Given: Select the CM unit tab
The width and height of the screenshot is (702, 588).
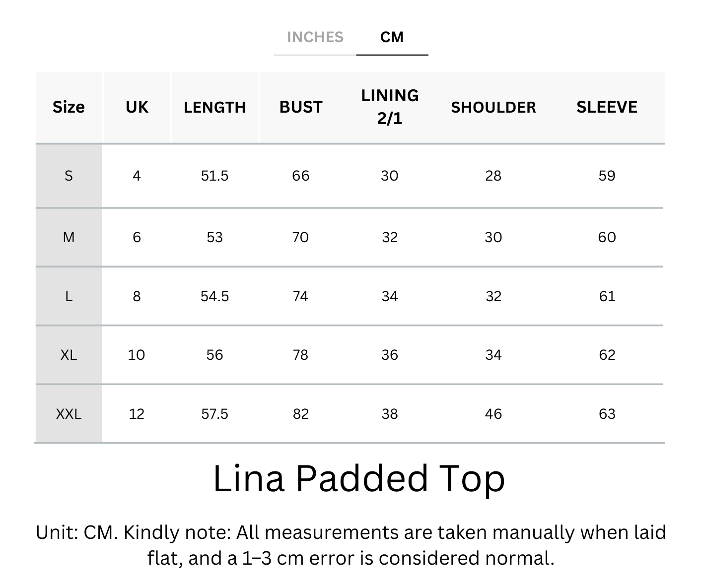Looking at the screenshot, I should 392,37.
